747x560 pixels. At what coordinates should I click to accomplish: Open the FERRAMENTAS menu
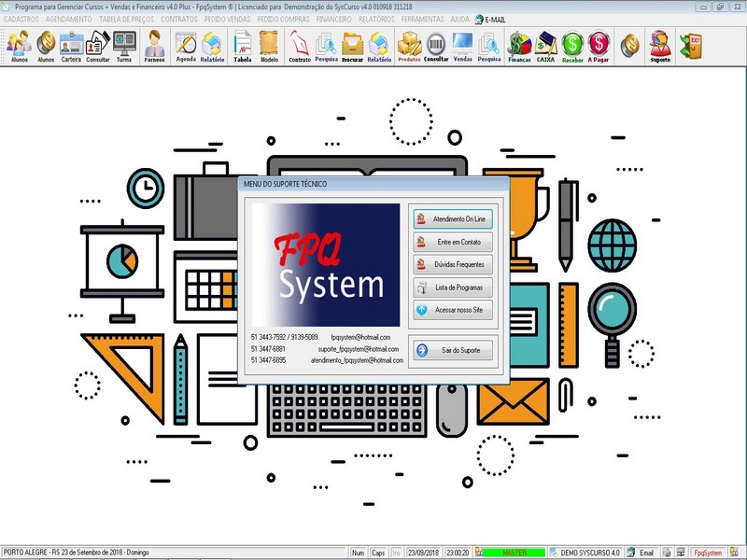423,19
